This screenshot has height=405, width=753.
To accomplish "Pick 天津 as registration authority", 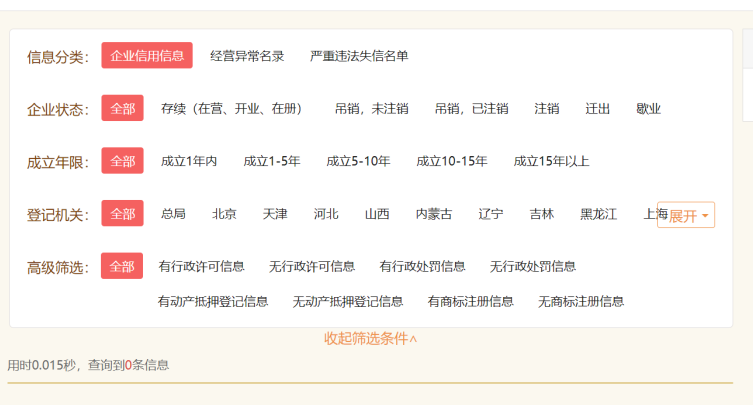I will pyautogui.click(x=275, y=214).
